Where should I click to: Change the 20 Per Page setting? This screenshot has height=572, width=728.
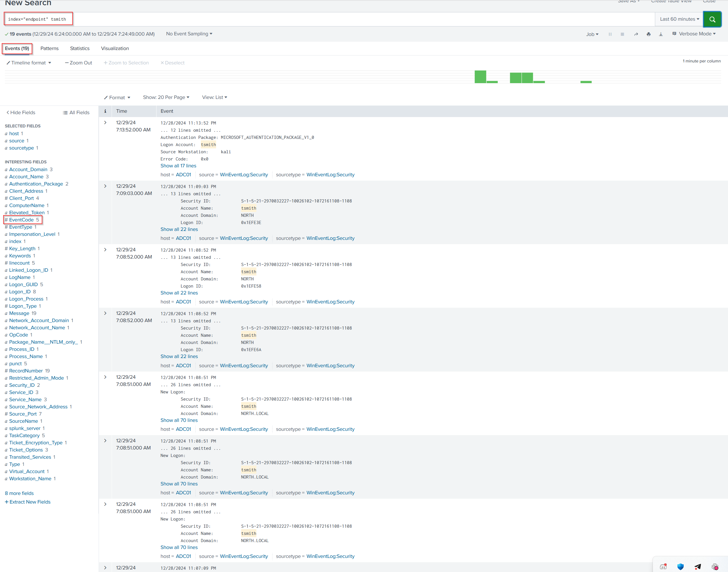166,97
